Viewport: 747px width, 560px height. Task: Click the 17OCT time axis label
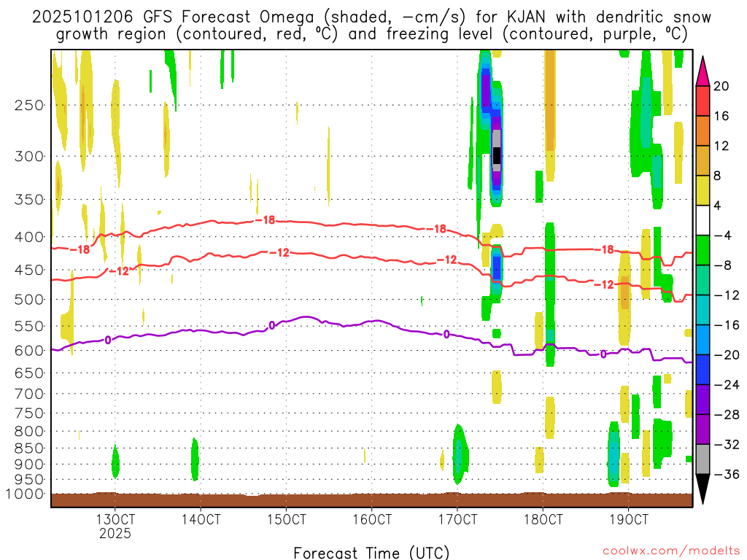tap(457, 519)
